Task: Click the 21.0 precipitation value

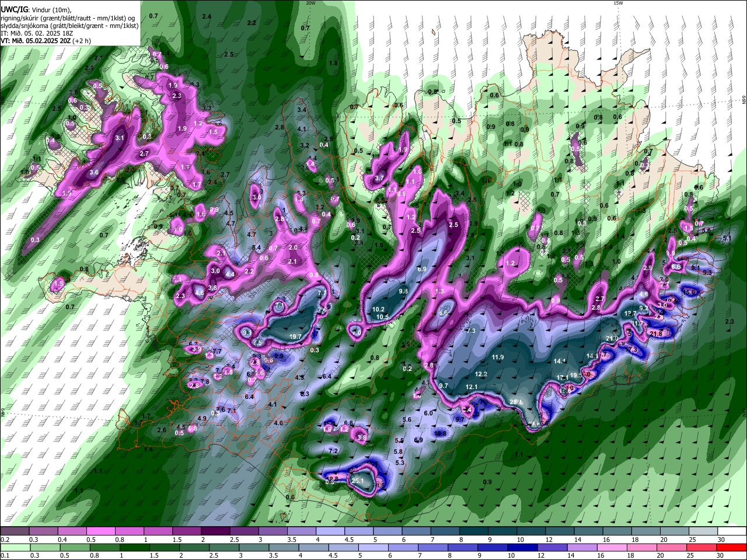Action: coord(612,339)
